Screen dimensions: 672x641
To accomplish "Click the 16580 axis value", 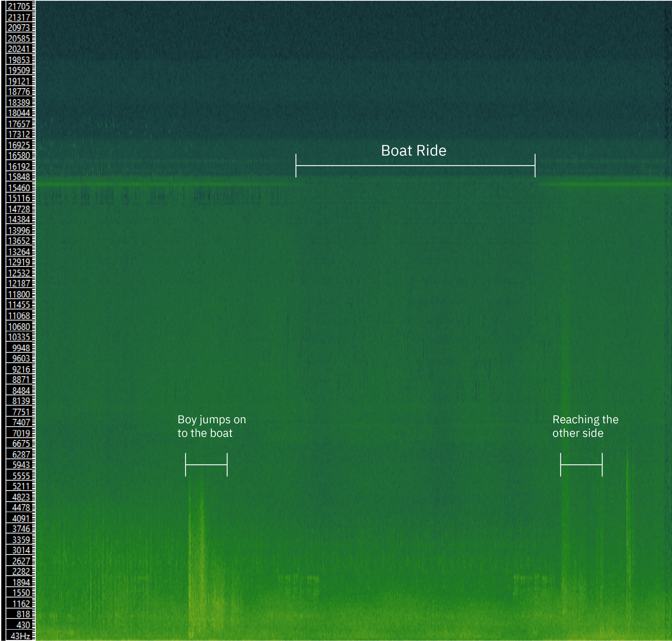I will click(x=19, y=156).
